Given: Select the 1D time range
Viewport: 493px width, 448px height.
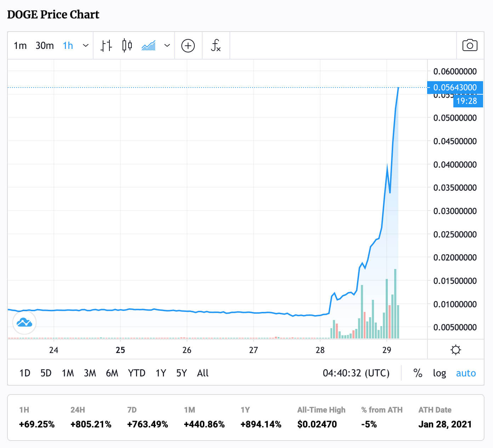Looking at the screenshot, I should pos(24,373).
